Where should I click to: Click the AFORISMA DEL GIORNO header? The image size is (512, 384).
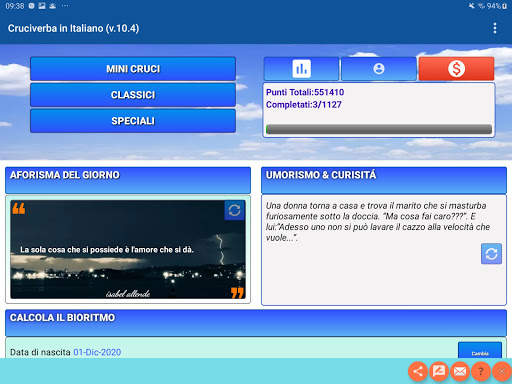tap(128, 180)
